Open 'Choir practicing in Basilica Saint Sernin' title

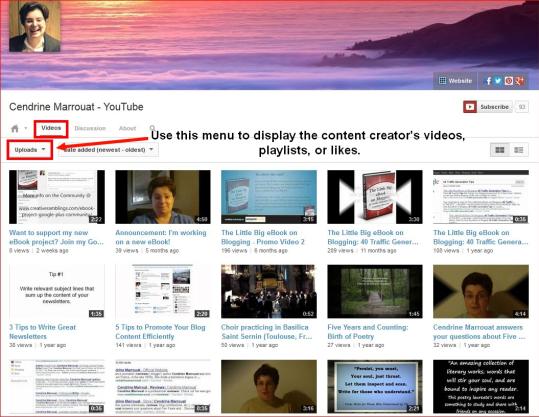point(267,332)
